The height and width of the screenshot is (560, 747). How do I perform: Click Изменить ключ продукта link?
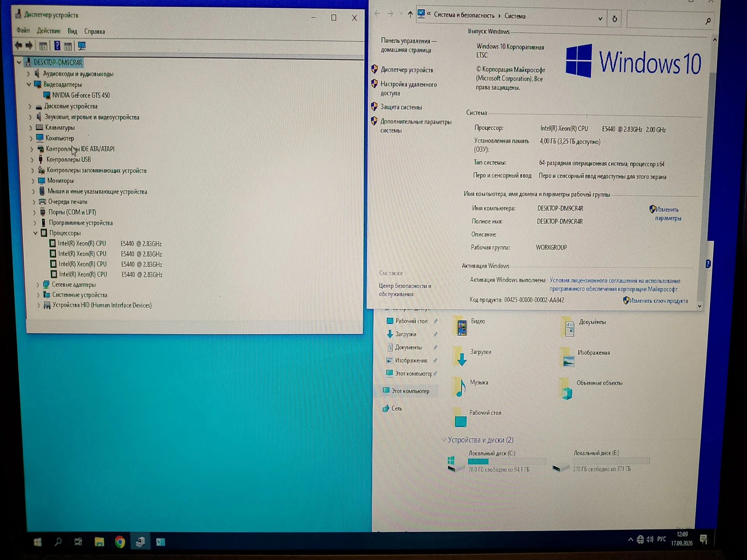[658, 301]
